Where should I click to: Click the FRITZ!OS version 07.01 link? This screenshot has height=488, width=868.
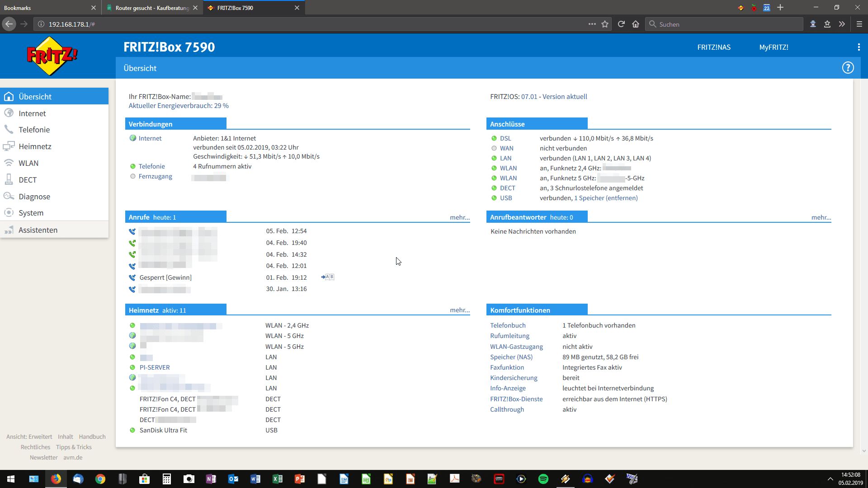coord(529,97)
